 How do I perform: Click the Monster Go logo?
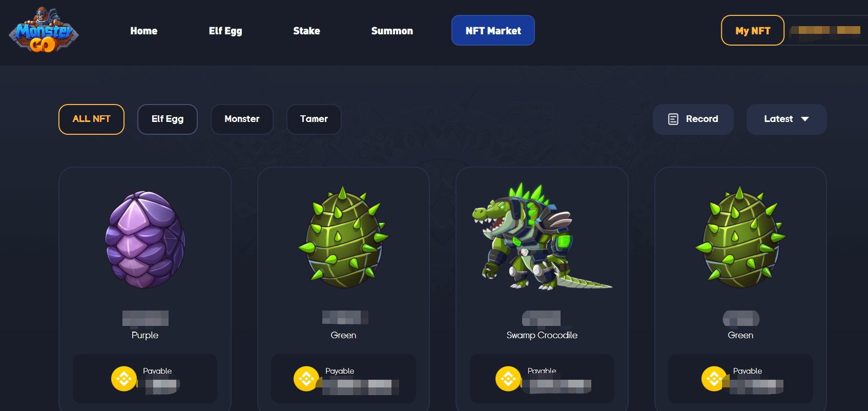click(x=44, y=30)
